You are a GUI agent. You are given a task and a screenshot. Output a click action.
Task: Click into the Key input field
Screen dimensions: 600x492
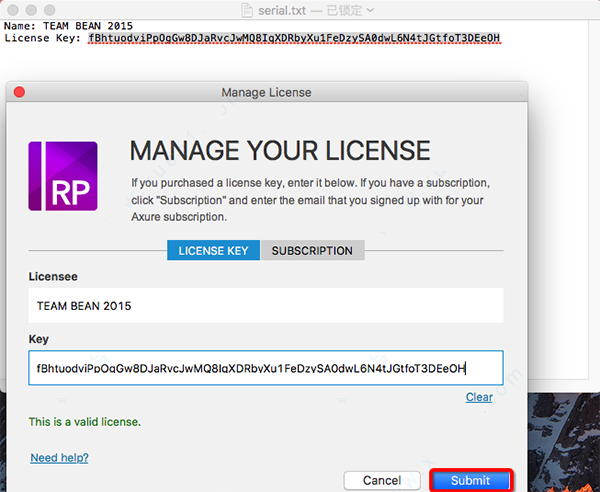pos(266,368)
